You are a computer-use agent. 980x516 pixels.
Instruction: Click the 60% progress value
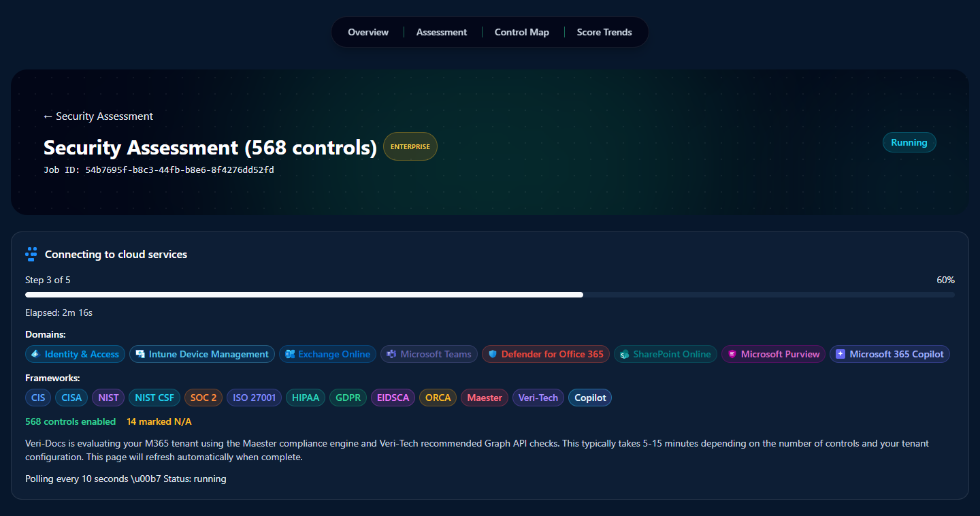(x=945, y=280)
